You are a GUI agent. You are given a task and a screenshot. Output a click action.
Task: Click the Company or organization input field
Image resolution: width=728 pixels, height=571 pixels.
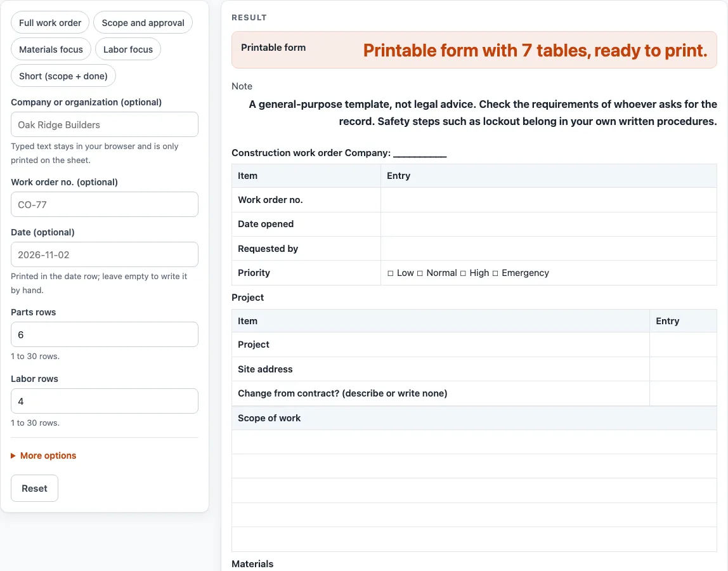click(x=105, y=124)
